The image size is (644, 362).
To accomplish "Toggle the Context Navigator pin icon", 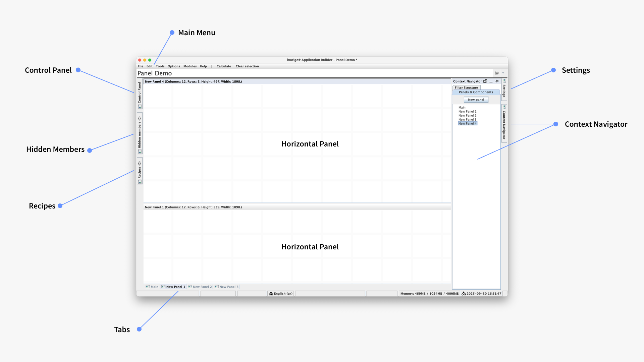I will pos(497,81).
